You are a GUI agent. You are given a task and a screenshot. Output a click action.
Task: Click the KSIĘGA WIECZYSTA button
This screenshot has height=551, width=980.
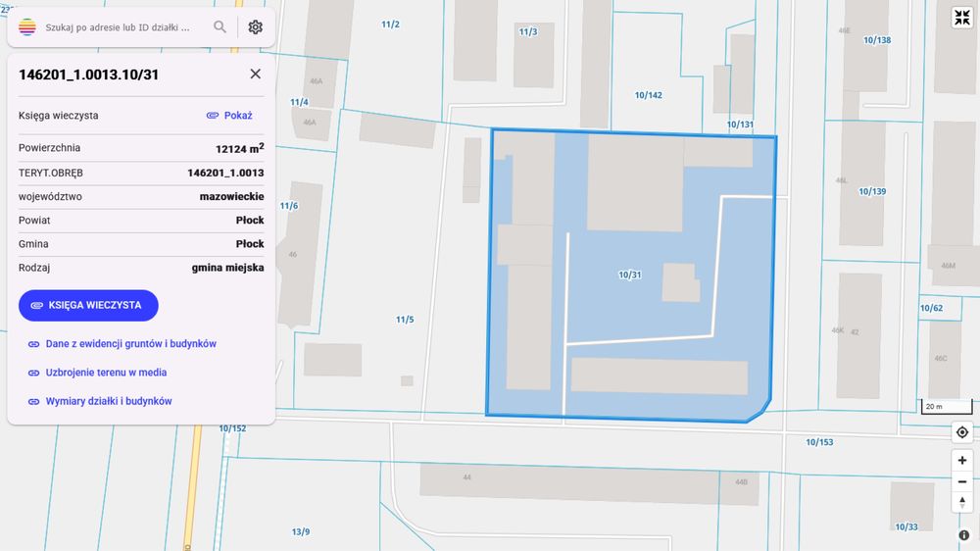pyautogui.click(x=88, y=305)
